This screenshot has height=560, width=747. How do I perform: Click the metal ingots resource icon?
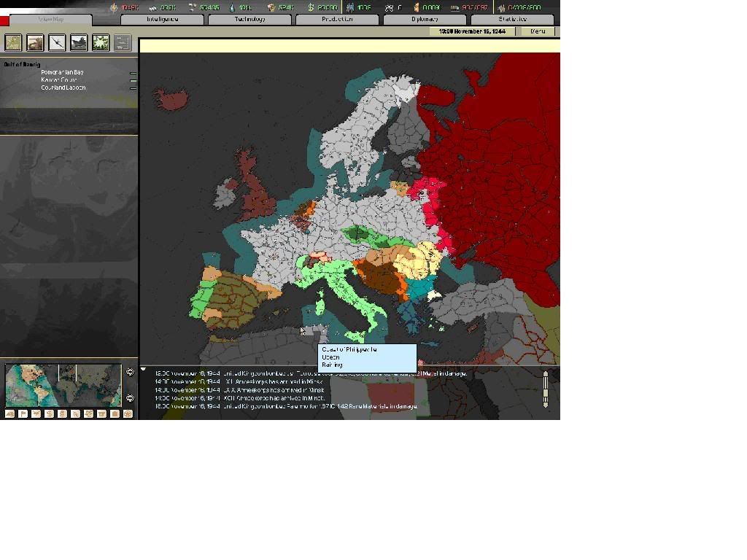click(152, 7)
